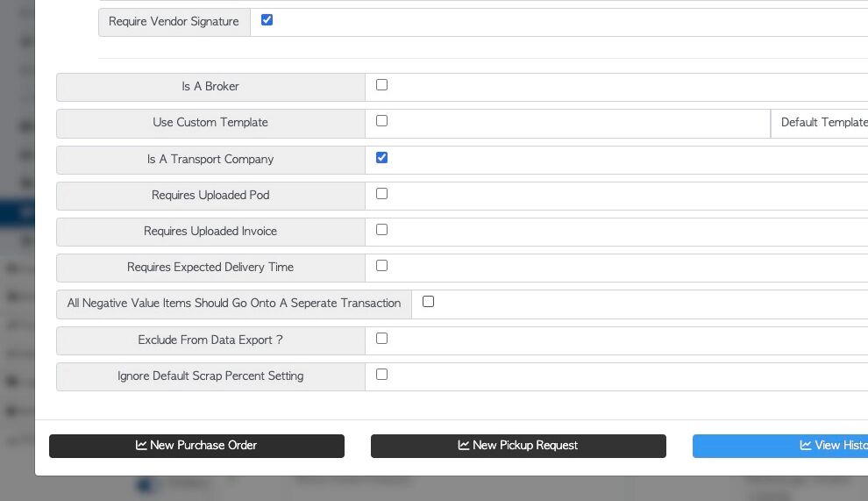Image resolution: width=868 pixels, height=501 pixels.
Task: Check the Requires Uploaded Pod box
Action: tap(381, 194)
